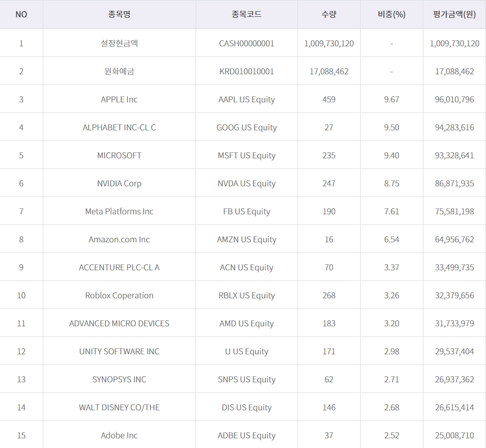
Task: Click FB US Equity code
Action: (247, 211)
